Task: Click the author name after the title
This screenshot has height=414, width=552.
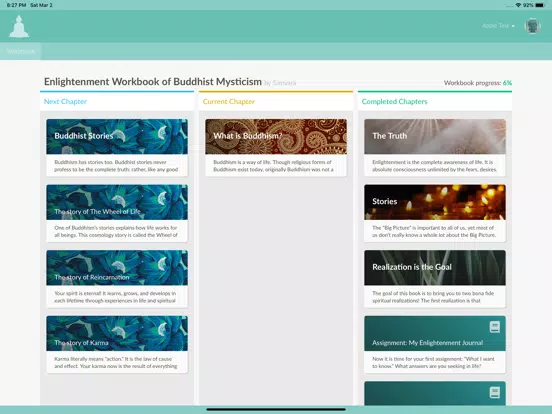Action: tap(280, 83)
